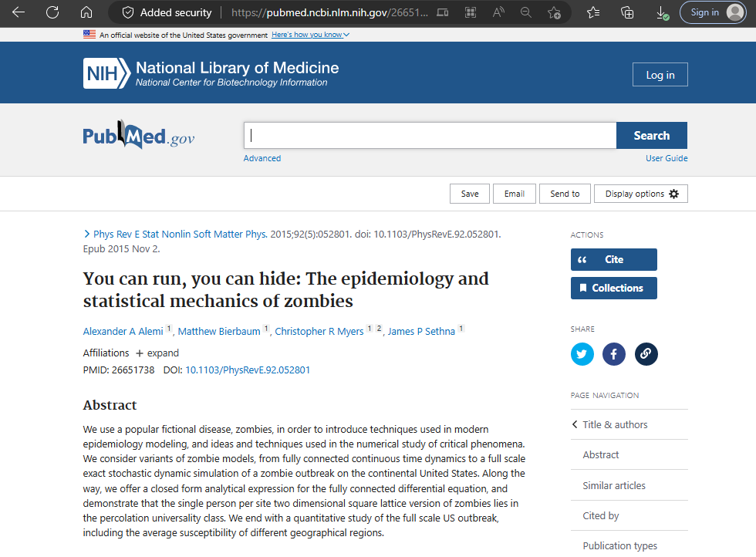Screen dimensions: 756x557
Task: Go back with the browser back arrow
Action: pos(19,12)
